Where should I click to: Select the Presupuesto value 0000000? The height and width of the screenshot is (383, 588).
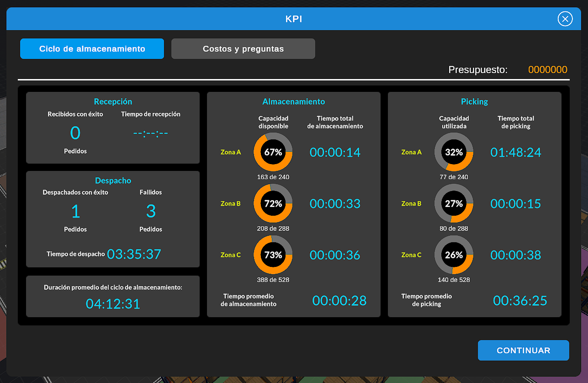pos(548,70)
